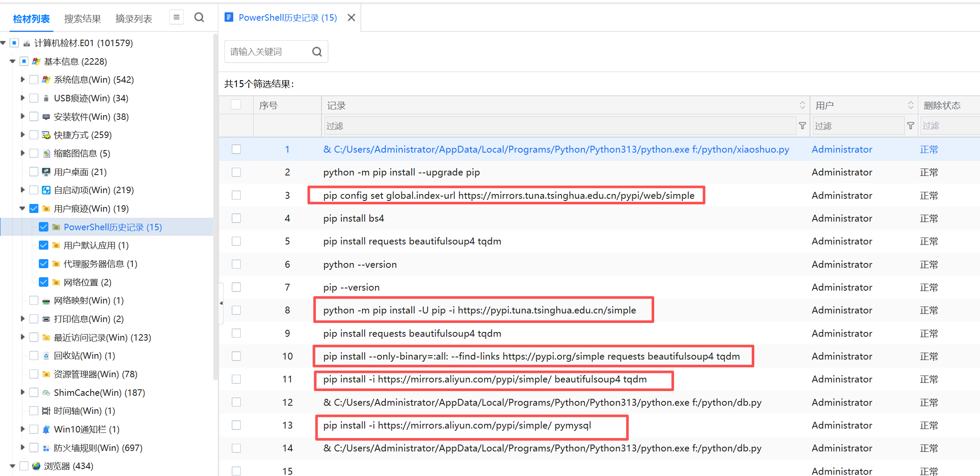Click the 删除状态 filter field
Screen dimensions: 980x476
coord(950,126)
